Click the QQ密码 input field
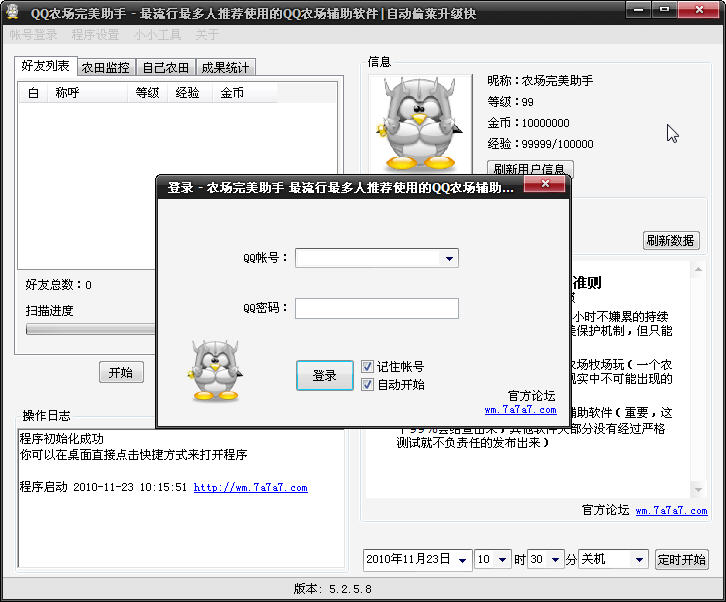 (x=377, y=308)
